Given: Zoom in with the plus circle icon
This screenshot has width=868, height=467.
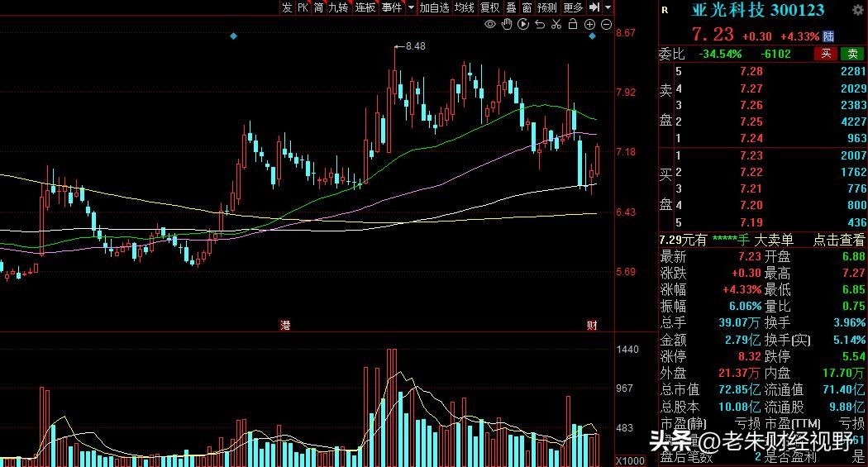Looking at the screenshot, I should pyautogui.click(x=589, y=24).
